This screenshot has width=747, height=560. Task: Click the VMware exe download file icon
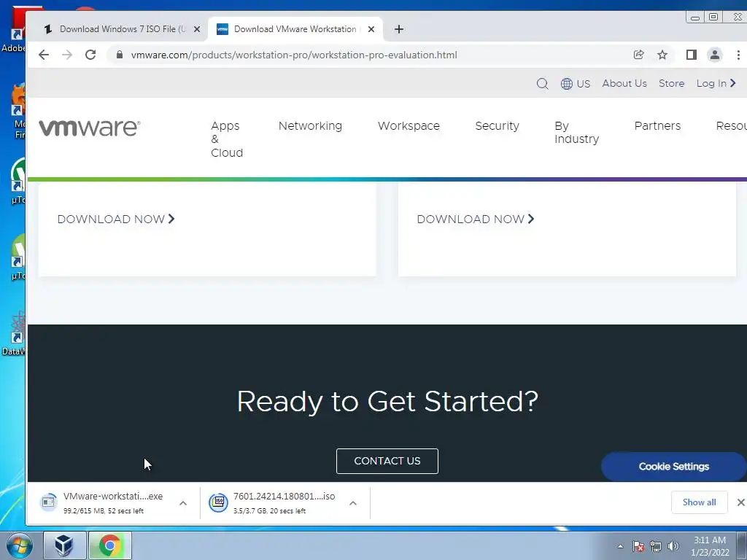point(48,502)
